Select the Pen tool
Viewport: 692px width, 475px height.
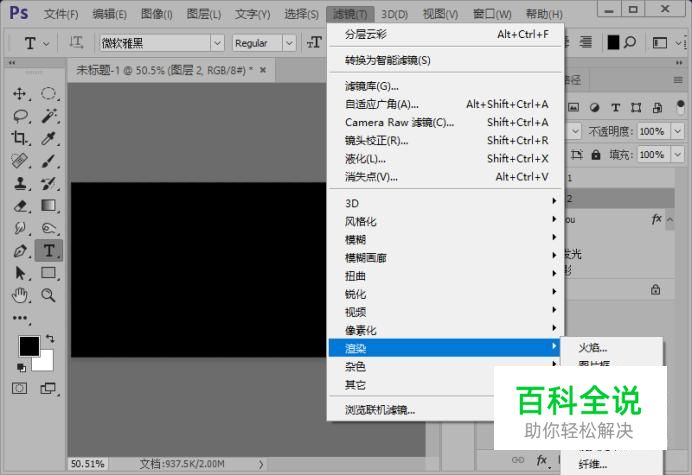[20, 251]
